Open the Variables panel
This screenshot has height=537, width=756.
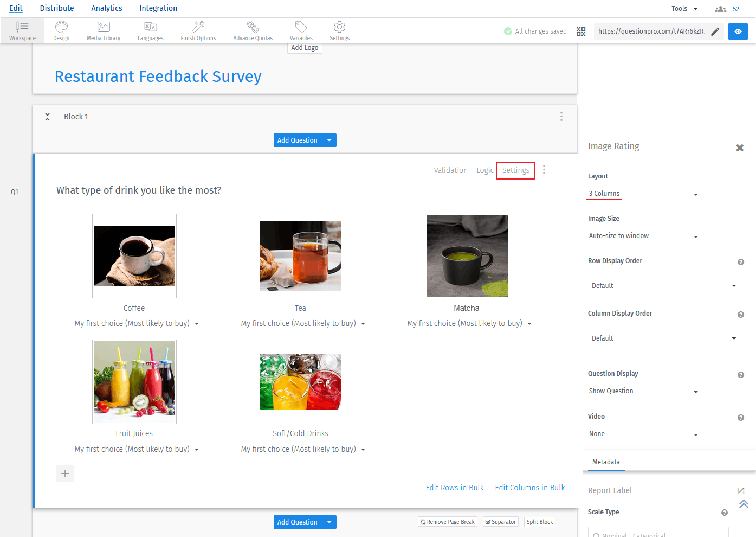(301, 30)
